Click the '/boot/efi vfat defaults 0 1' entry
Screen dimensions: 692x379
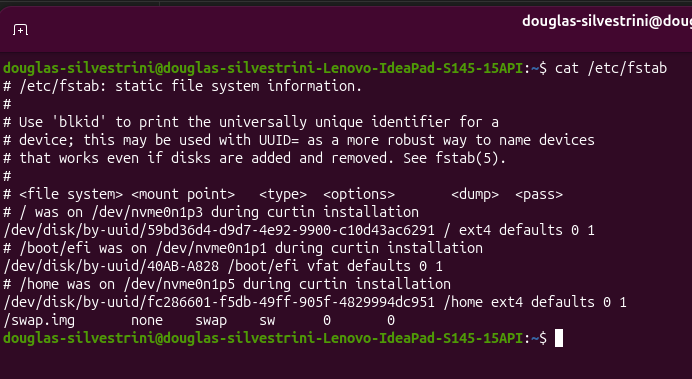tap(335, 266)
